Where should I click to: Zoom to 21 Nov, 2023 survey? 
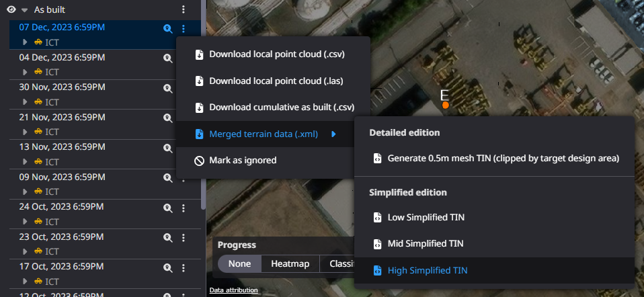tap(167, 118)
